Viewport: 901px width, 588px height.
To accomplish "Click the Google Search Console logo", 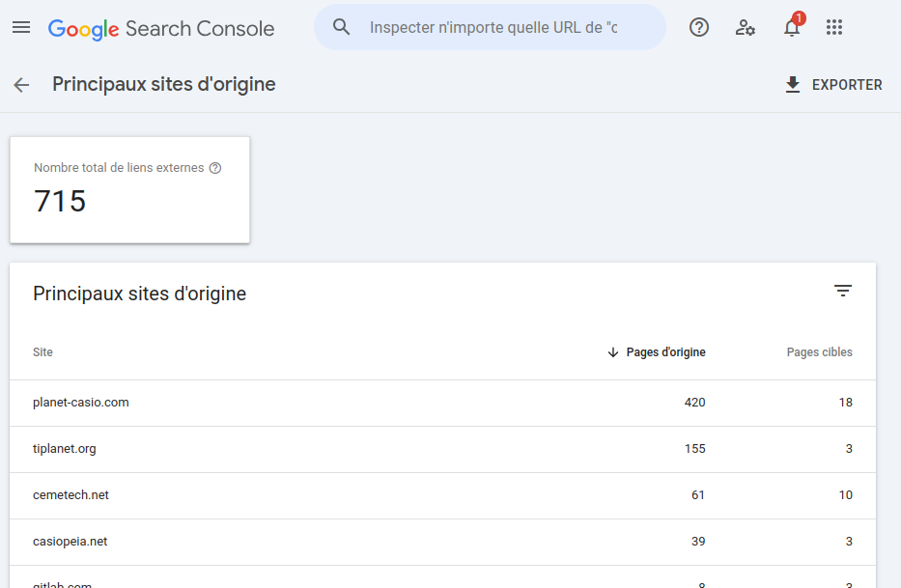I will (x=161, y=28).
